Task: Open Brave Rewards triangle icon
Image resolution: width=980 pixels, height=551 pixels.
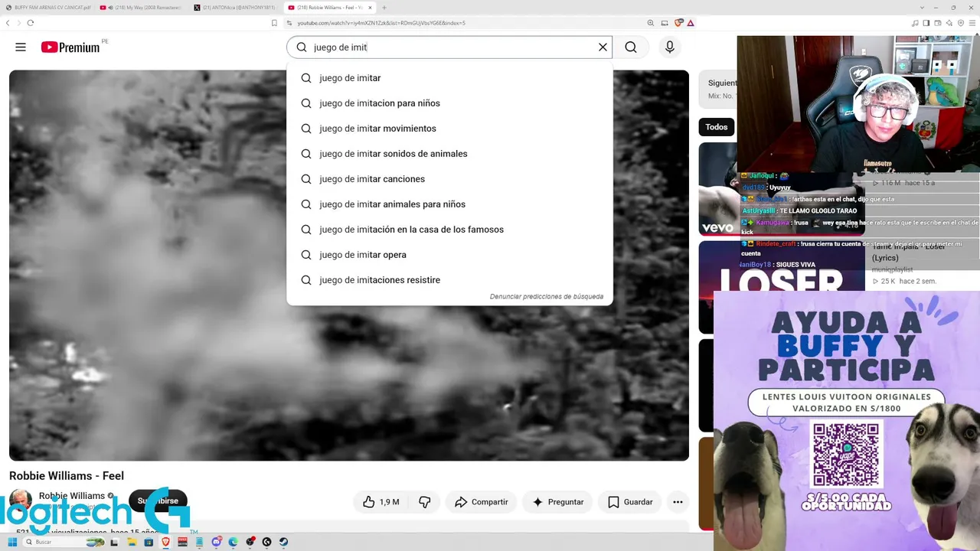Action: pyautogui.click(x=691, y=23)
